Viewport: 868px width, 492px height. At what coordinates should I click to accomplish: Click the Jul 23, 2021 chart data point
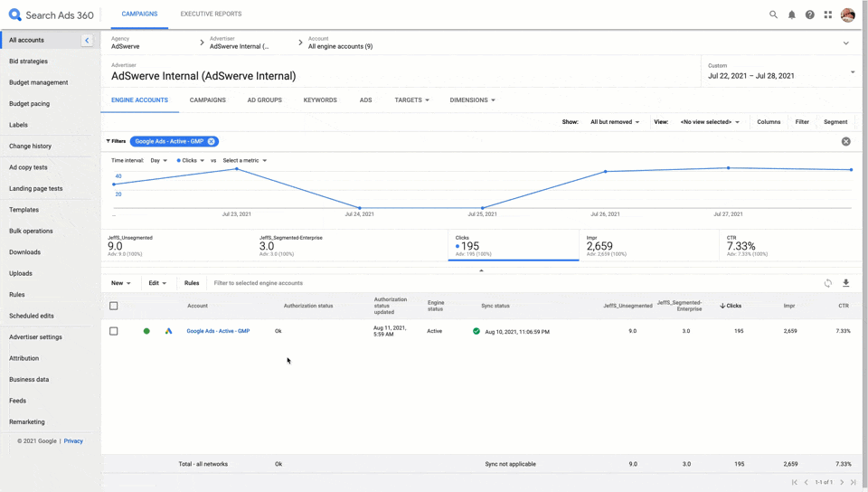[x=237, y=169]
